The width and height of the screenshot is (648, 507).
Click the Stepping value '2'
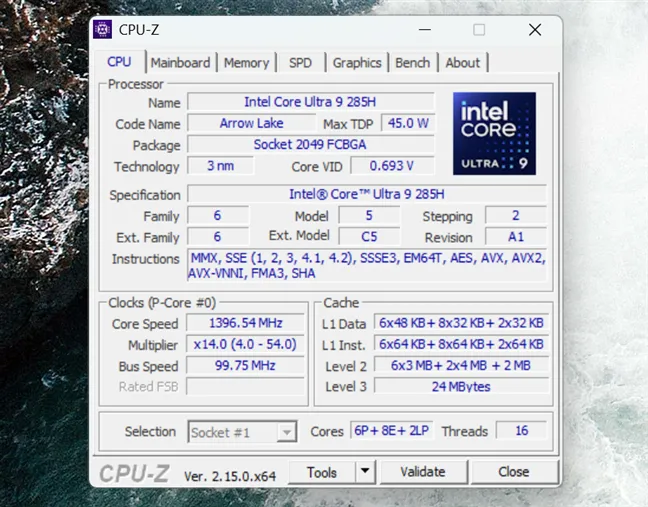click(516, 216)
